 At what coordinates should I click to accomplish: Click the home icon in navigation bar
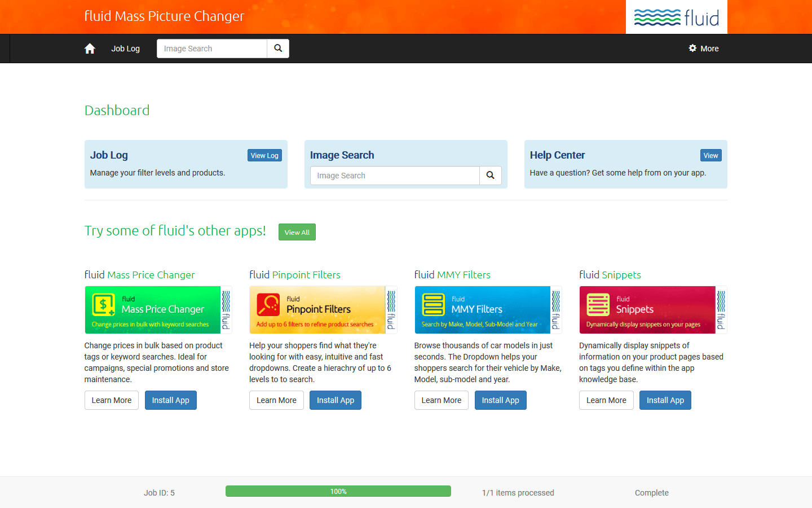pos(90,49)
